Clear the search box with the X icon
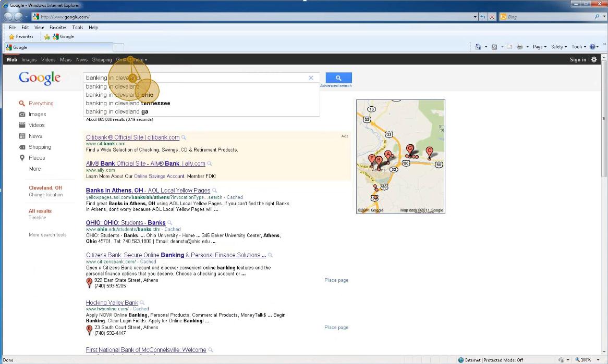Viewport: 608px width, 364px height. (311, 78)
